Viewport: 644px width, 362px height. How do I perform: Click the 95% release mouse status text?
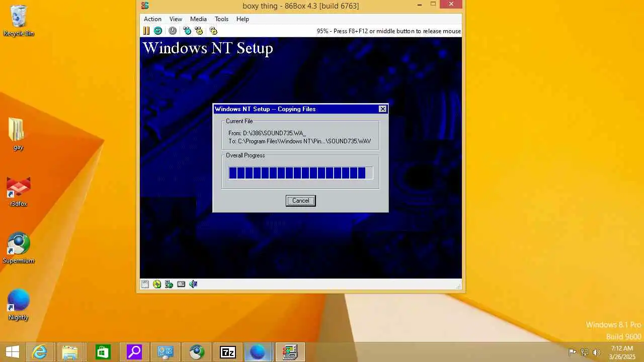pyautogui.click(x=388, y=31)
